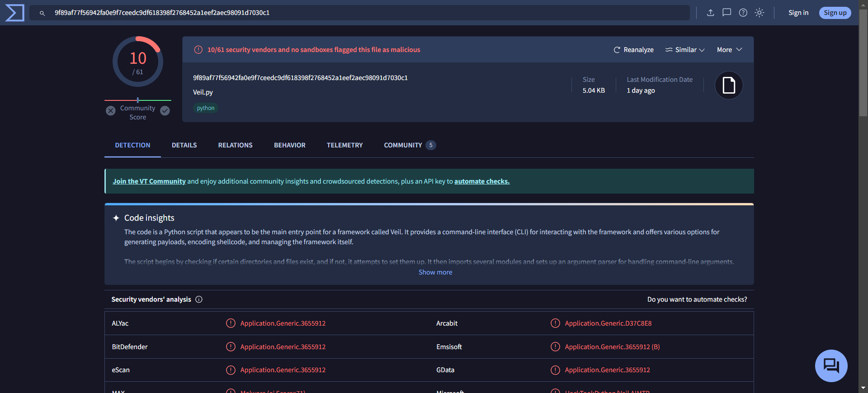The image size is (868, 393).
Task: Follow the automate checks link
Action: pyautogui.click(x=482, y=181)
